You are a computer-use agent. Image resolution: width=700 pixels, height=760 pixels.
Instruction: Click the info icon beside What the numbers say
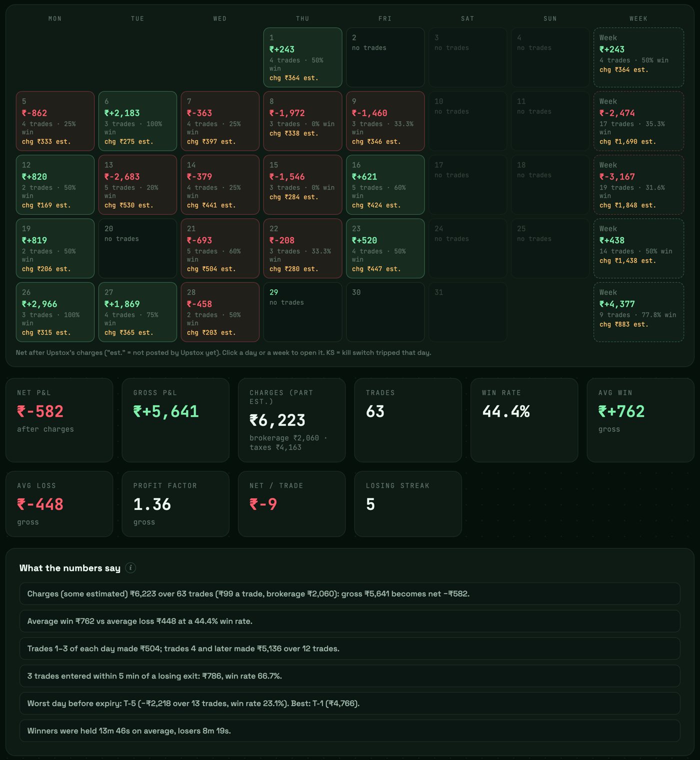(130, 567)
